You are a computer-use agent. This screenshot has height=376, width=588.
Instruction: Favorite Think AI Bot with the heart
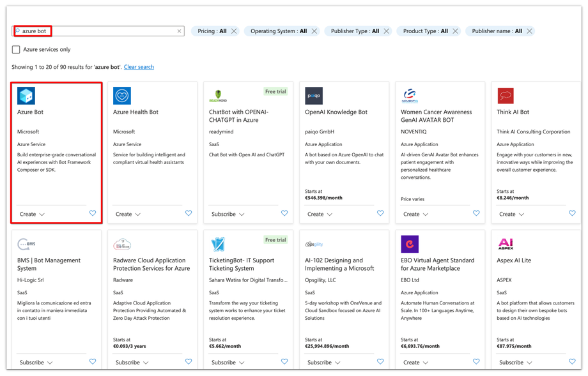(572, 213)
